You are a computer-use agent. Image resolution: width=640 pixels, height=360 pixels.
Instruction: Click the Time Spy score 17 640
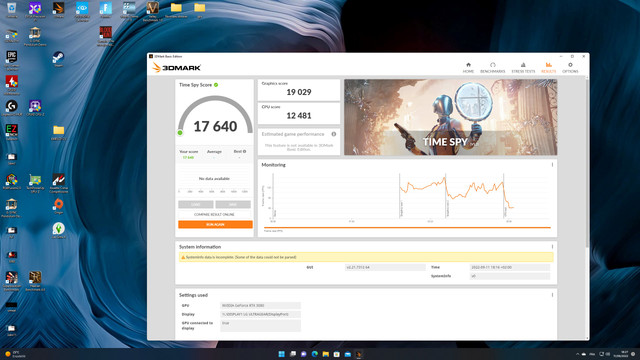coord(215,127)
